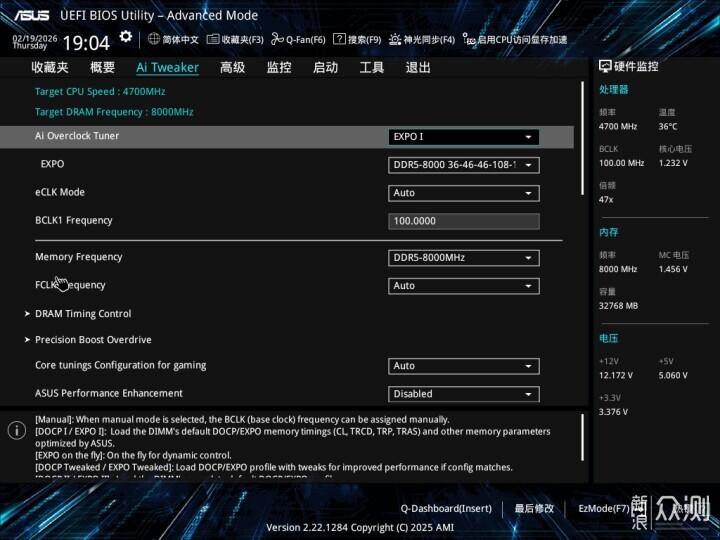Click 1.456 V MC voltage value
The height and width of the screenshot is (540, 720).
click(673, 269)
